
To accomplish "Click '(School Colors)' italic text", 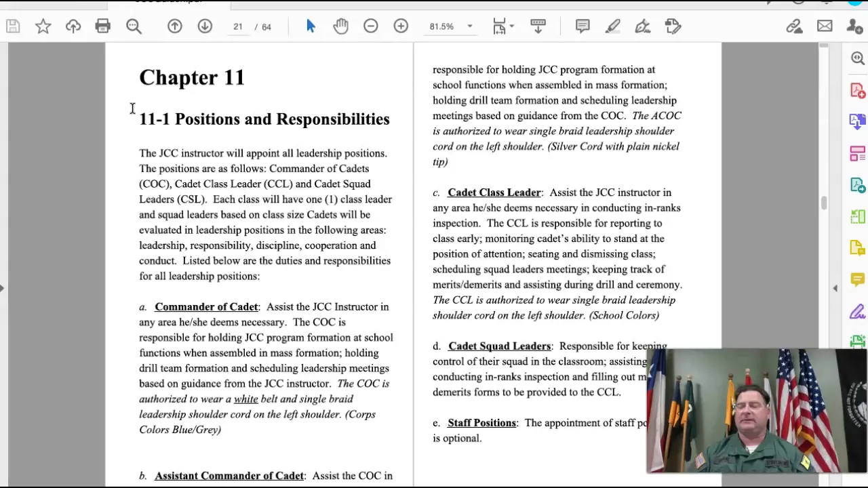I will (x=624, y=315).
